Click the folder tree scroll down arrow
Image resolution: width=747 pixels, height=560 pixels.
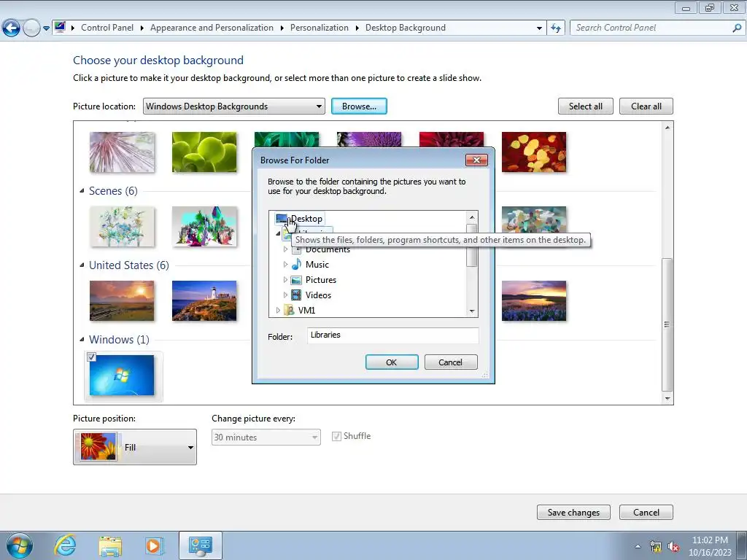point(472,311)
